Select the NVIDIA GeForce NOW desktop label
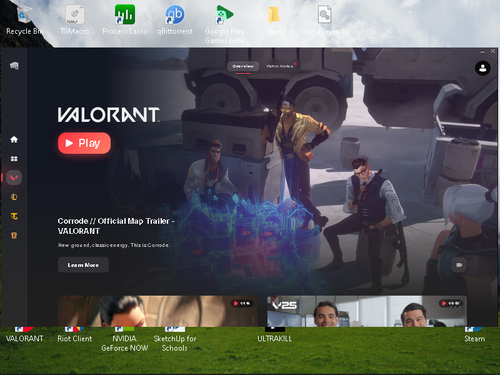This screenshot has width=500, height=375. 125,343
